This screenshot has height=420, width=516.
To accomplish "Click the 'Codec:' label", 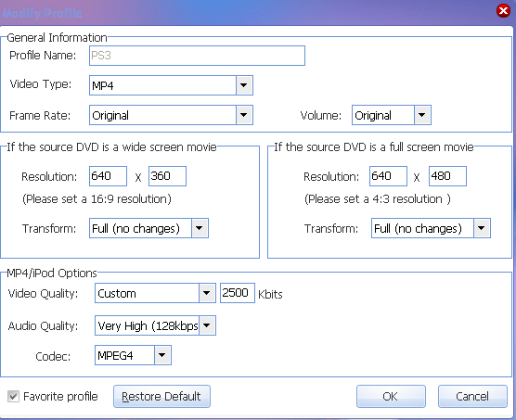I will tap(53, 356).
